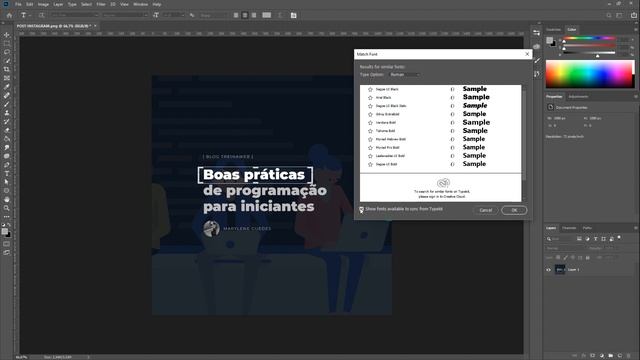Select the Clone Stamp tool

click(x=7, y=113)
